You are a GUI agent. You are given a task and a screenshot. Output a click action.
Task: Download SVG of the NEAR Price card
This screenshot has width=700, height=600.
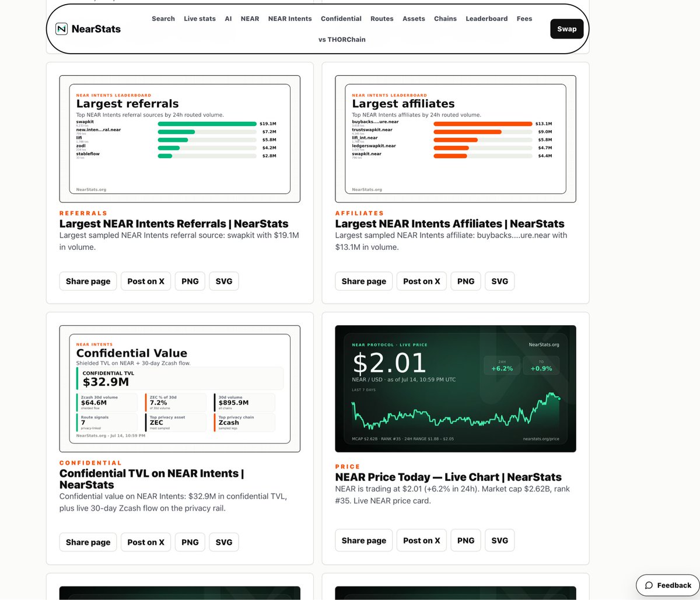pos(500,540)
